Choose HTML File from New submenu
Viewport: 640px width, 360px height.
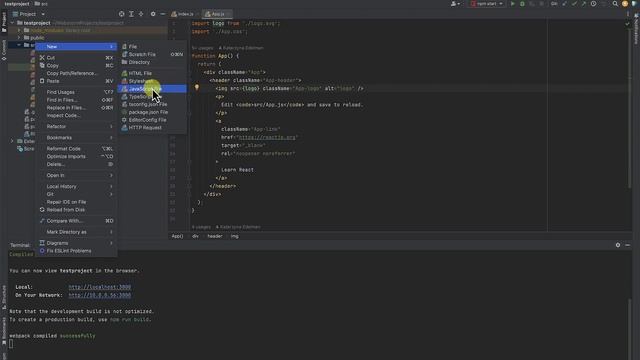[152, 73]
